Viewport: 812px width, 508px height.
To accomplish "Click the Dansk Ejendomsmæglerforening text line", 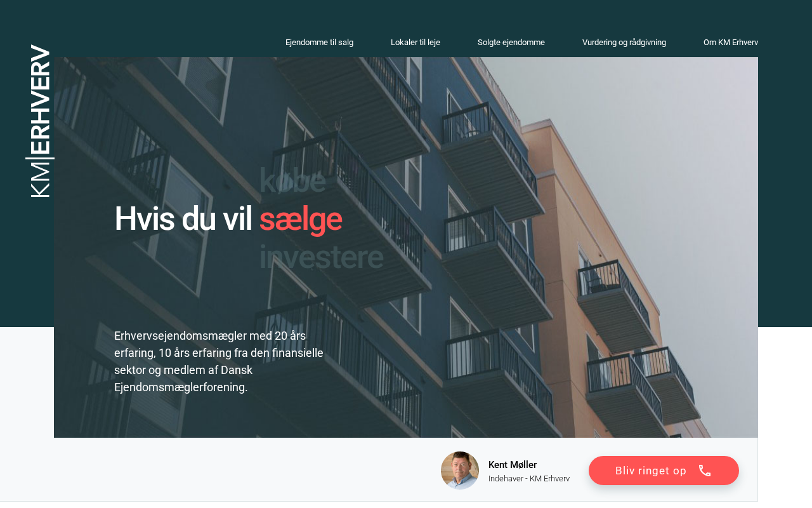I will [181, 387].
